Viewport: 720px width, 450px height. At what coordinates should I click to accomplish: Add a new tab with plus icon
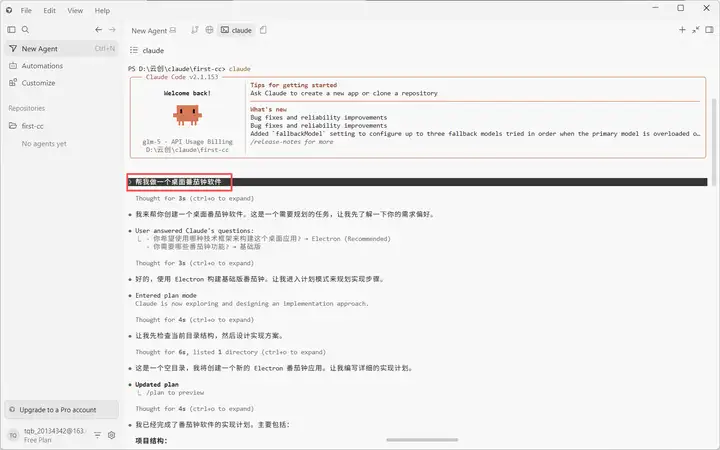(x=682, y=30)
